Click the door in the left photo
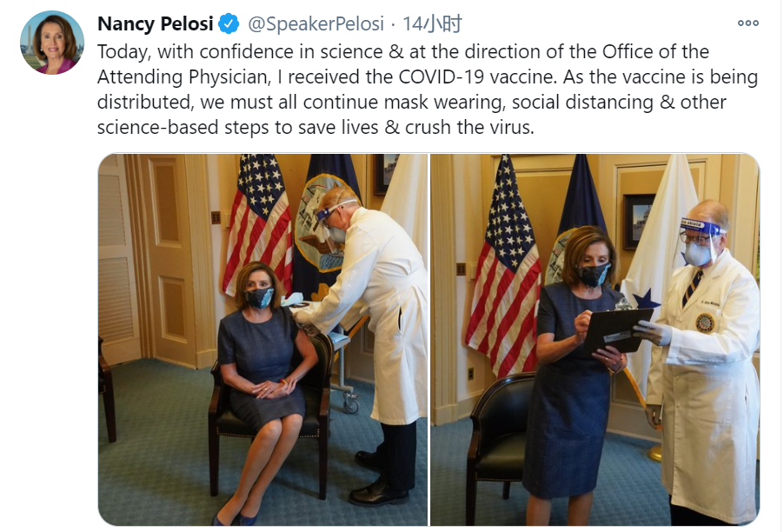 168,260
